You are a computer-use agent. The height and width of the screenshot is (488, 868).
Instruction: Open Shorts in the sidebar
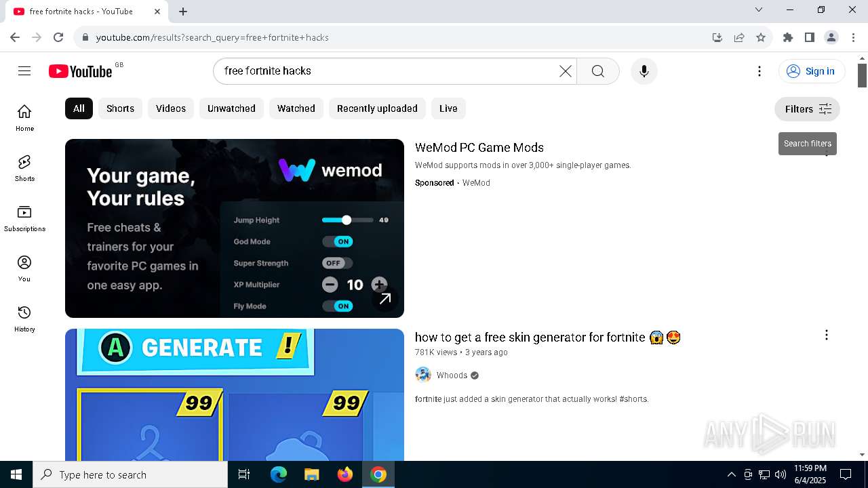[24, 168]
